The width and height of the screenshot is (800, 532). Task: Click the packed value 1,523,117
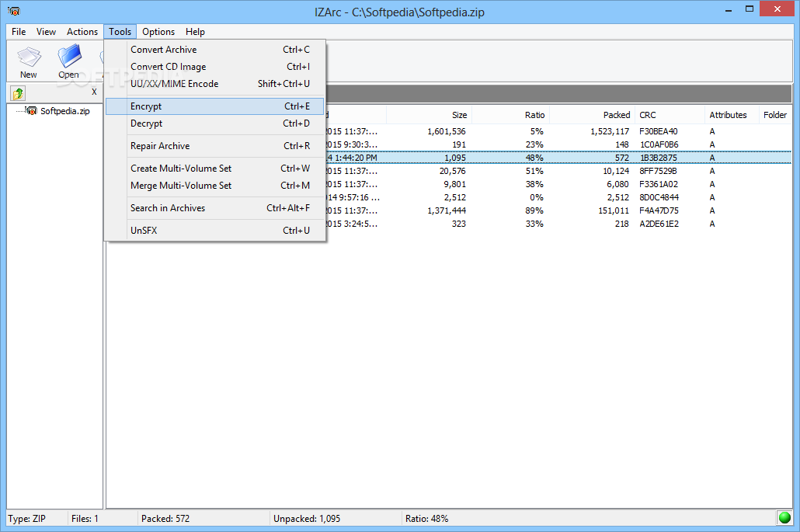(x=610, y=131)
